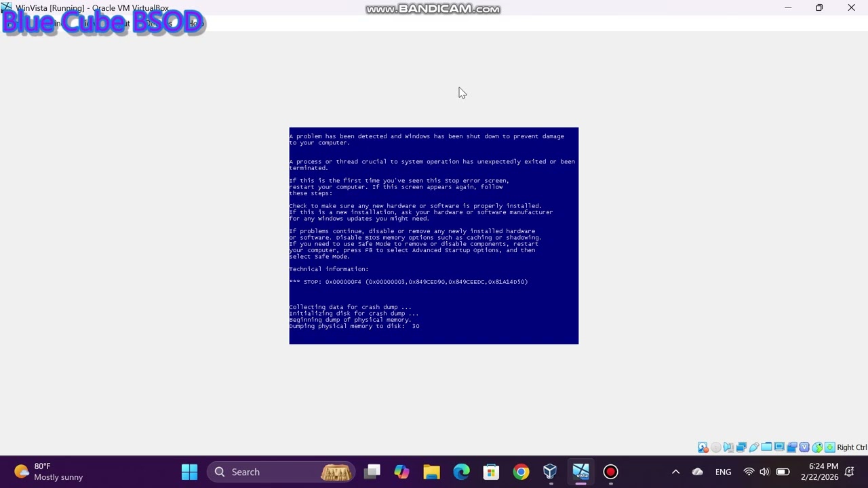The width and height of the screenshot is (868, 488).
Task: Switch input language via ENG indicator
Action: coord(723,472)
